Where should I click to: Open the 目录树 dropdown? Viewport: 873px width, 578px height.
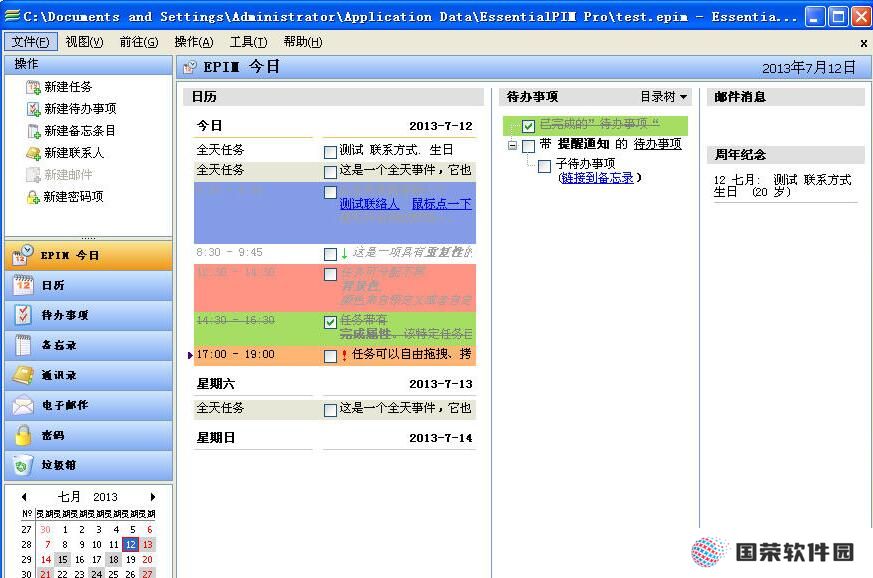664,97
